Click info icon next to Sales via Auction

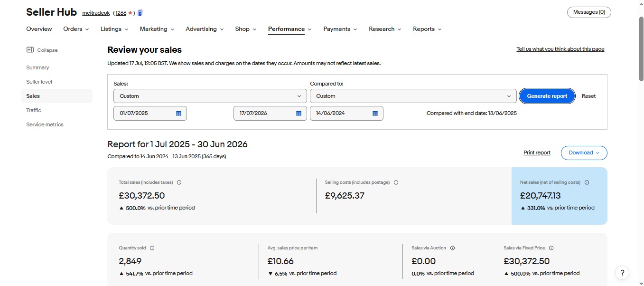[452, 248]
